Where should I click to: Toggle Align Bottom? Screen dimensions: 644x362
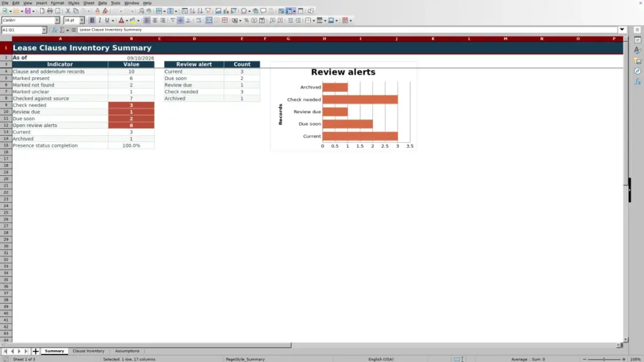coord(189,20)
